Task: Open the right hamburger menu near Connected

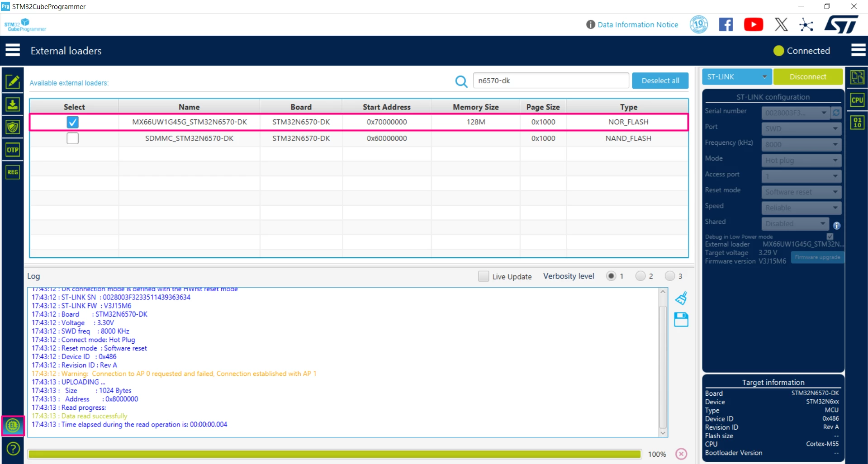Action: 858,50
